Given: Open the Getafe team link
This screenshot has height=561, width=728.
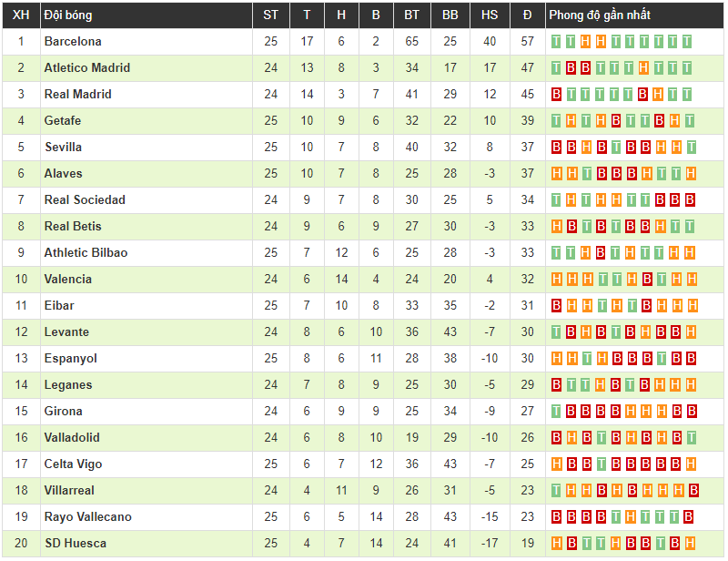Looking at the screenshot, I should (63, 120).
